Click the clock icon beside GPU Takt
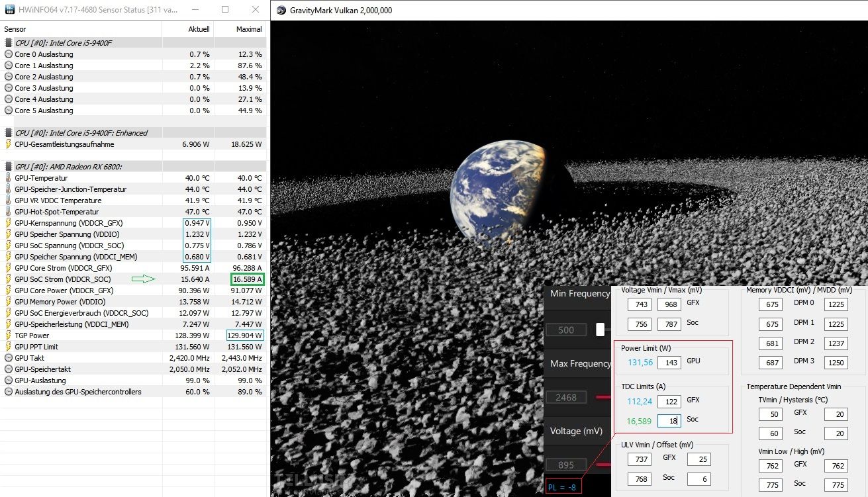Image resolution: width=868 pixels, height=497 pixels. click(9, 358)
